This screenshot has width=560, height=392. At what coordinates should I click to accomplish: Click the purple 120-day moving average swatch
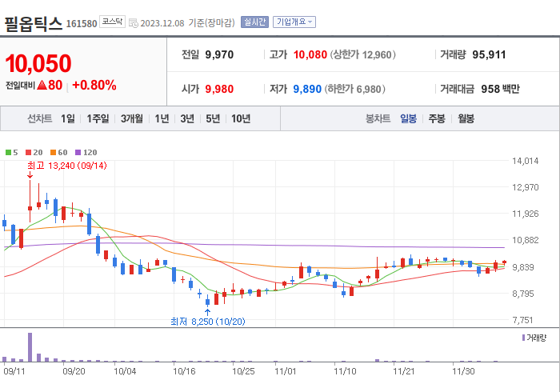tap(78, 153)
